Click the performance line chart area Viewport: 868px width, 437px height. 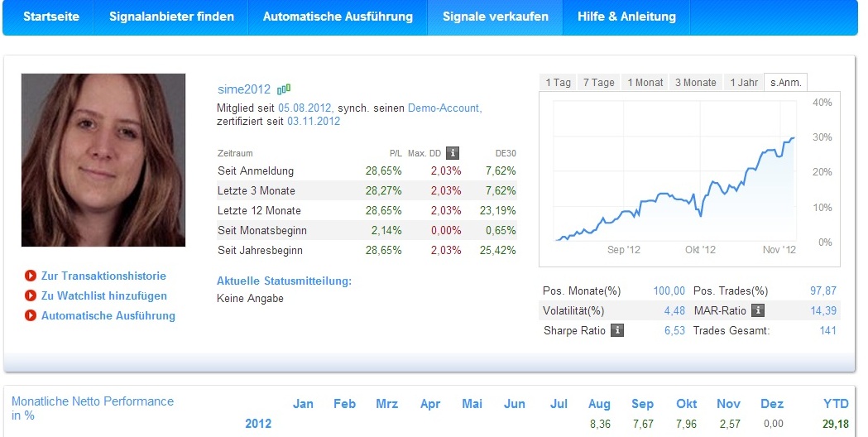coord(674,178)
